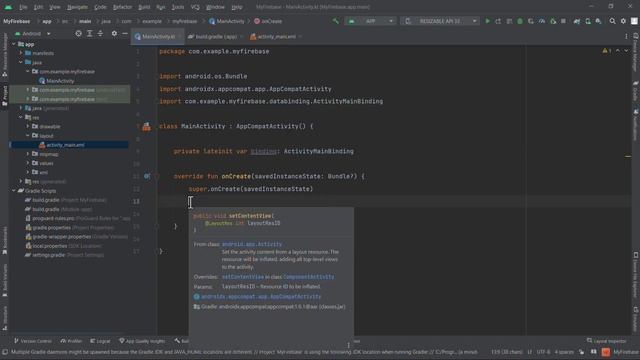The height and width of the screenshot is (360, 640).
Task: Collapse the res folder
Action: pos(21,117)
